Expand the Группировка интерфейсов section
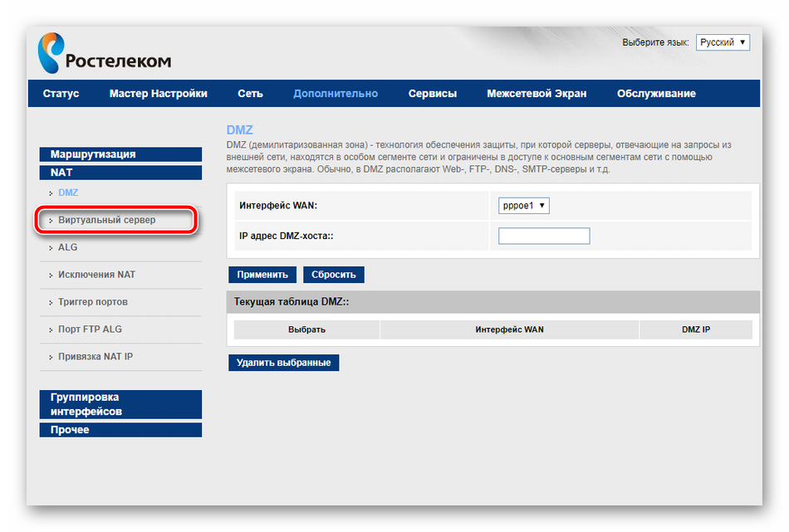The image size is (789, 532). (120, 404)
